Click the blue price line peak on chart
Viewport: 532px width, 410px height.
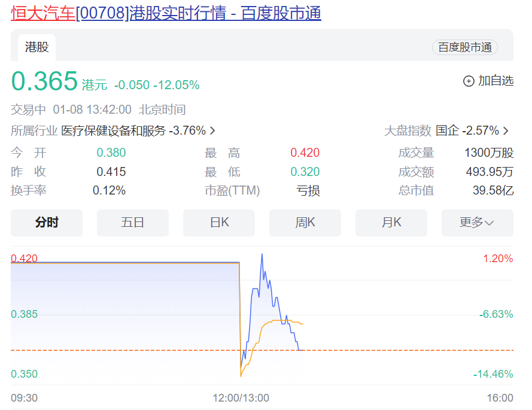(262, 254)
